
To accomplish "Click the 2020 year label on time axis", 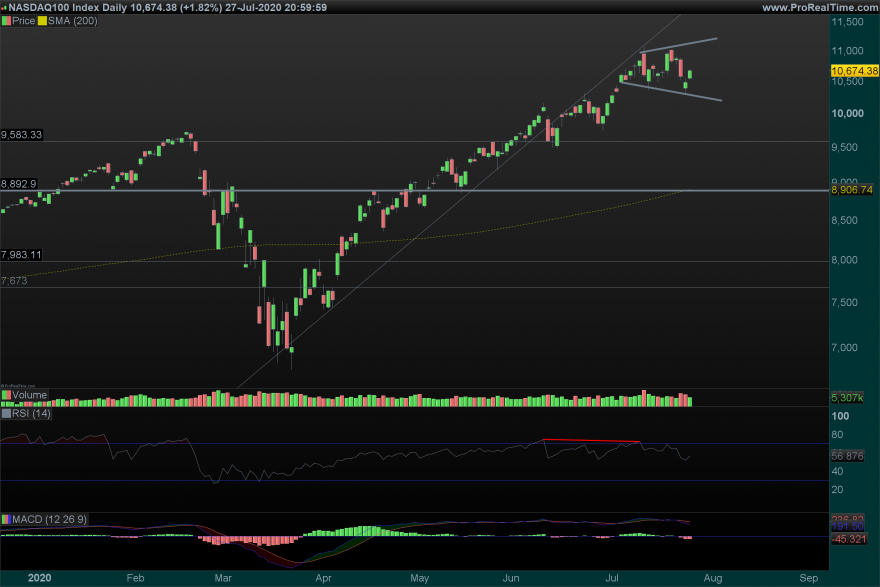I will 39,577.
